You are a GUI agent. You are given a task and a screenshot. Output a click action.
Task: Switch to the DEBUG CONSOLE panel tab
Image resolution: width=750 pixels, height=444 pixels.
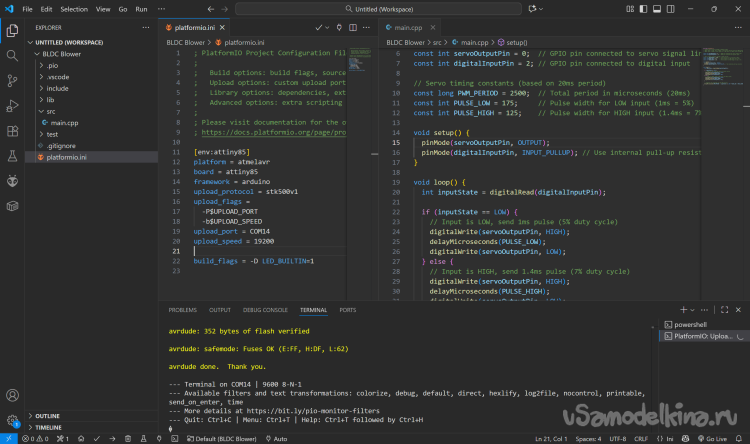[264, 310]
